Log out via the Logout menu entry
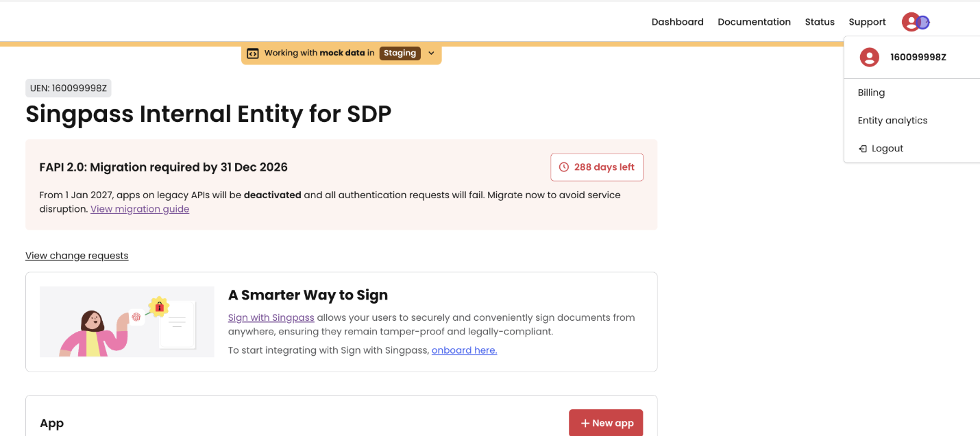The width and height of the screenshot is (980, 436). click(887, 149)
